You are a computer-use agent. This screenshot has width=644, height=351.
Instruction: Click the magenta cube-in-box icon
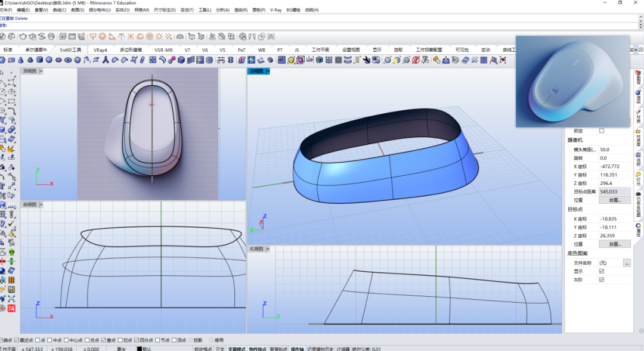[x=301, y=60]
